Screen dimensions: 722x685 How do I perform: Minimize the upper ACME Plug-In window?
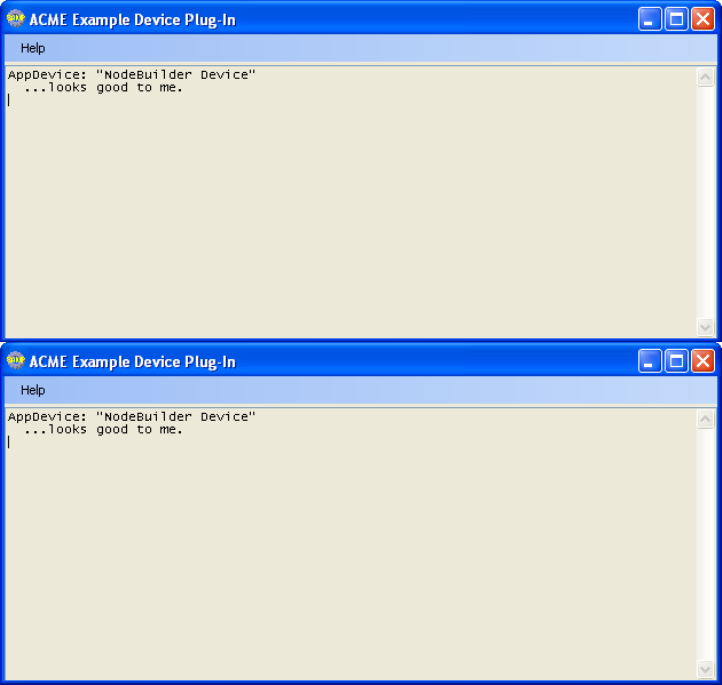649,19
